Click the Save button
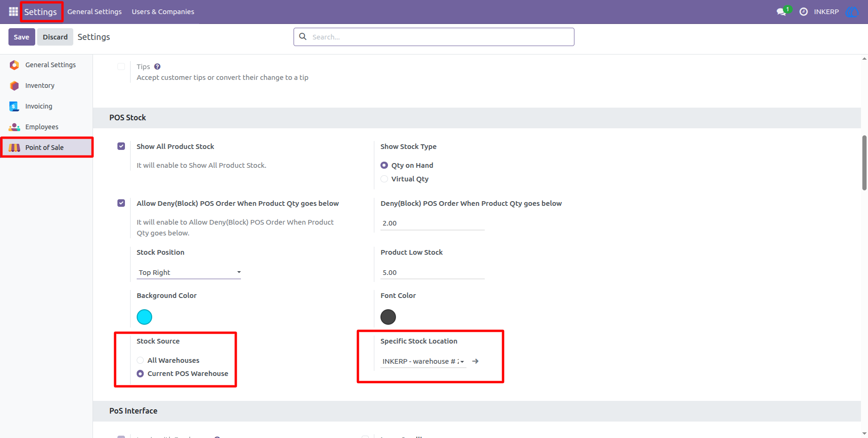Viewport: 868px width, 438px height. click(x=22, y=37)
